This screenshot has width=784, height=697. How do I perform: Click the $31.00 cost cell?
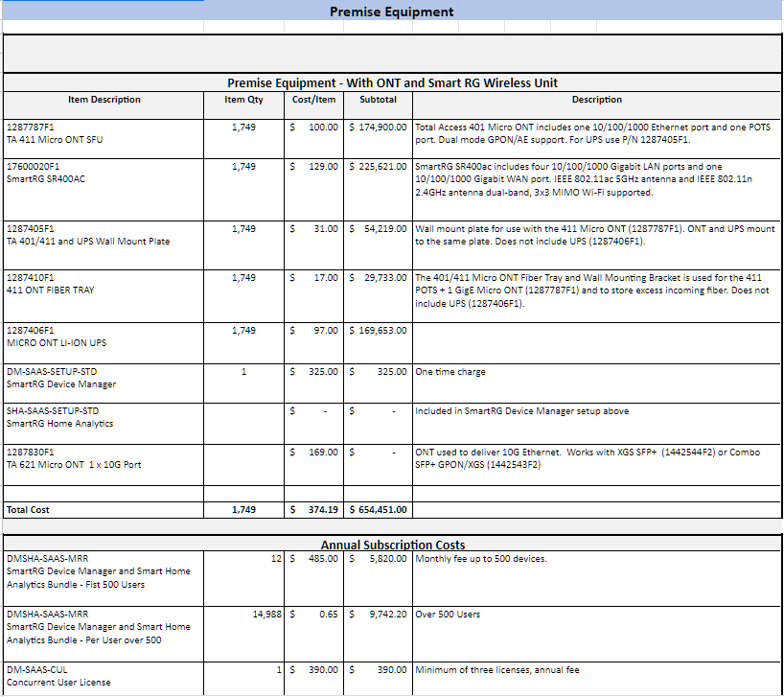coord(313,245)
